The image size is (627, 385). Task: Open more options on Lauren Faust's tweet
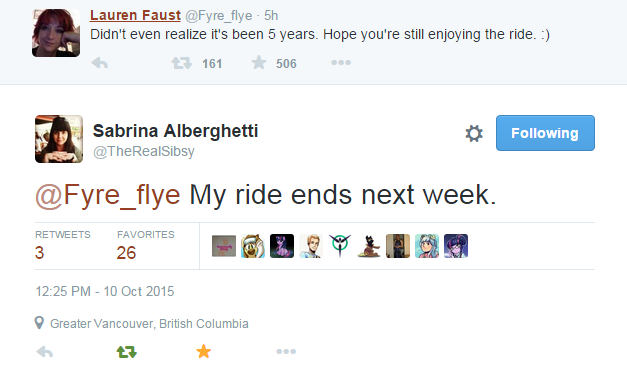click(x=341, y=62)
